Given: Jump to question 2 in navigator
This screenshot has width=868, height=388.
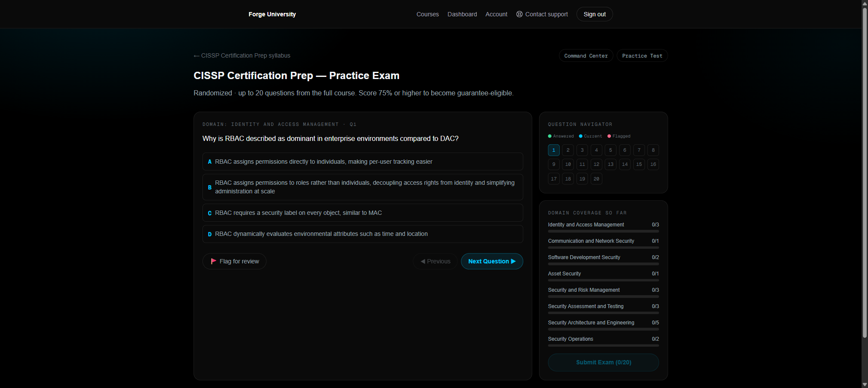Looking at the screenshot, I should [568, 150].
